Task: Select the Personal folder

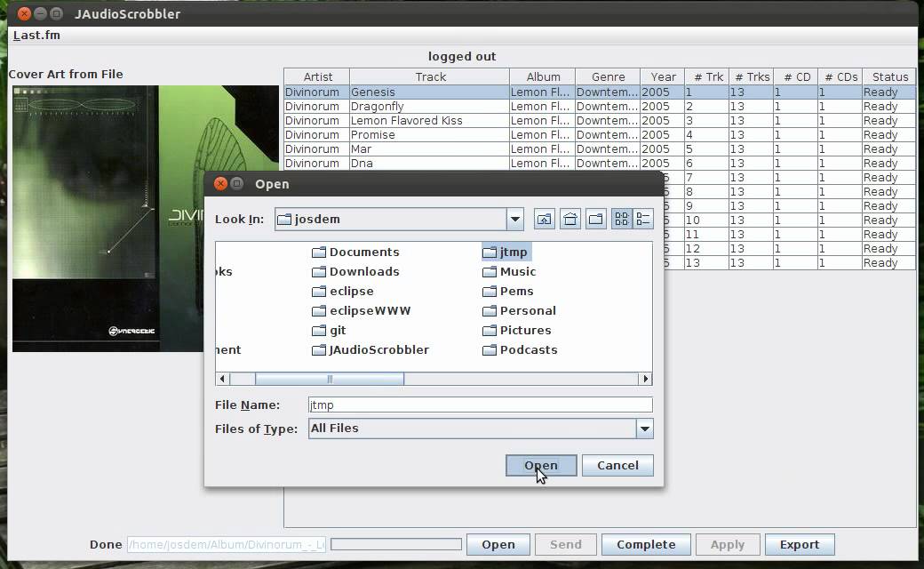Action: point(519,311)
